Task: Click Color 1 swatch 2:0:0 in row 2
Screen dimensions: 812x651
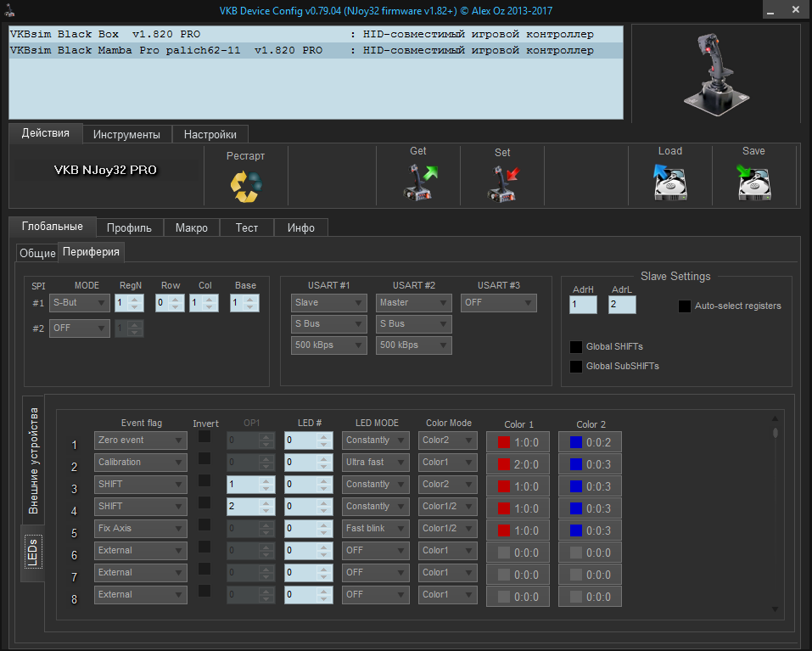Action: coord(518,464)
